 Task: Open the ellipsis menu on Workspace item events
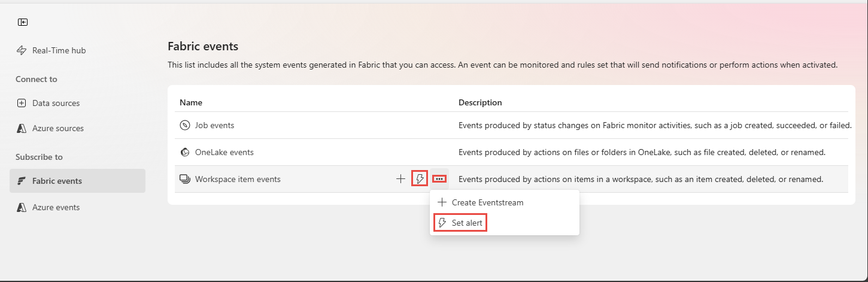coord(439,179)
